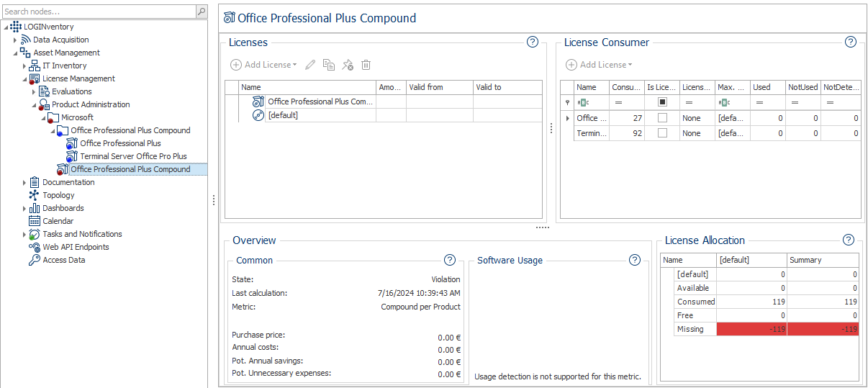Expand the Evaluations node
Image resolution: width=868 pixels, height=388 pixels.
coord(34,91)
